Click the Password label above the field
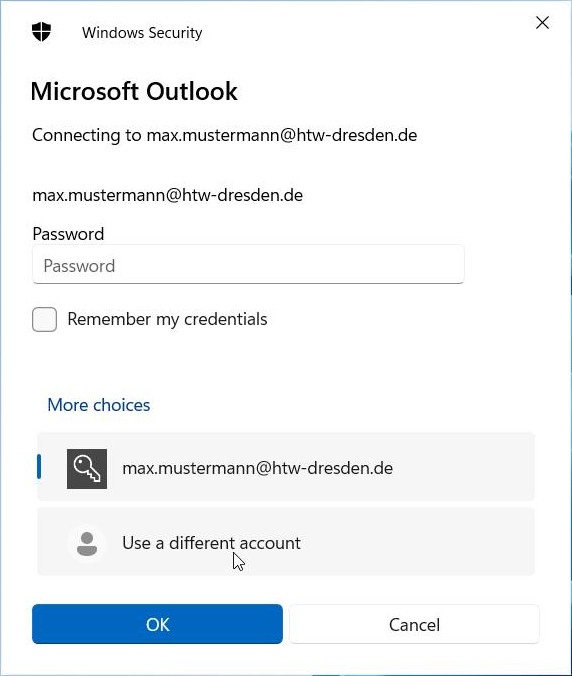572x676 pixels. (68, 234)
